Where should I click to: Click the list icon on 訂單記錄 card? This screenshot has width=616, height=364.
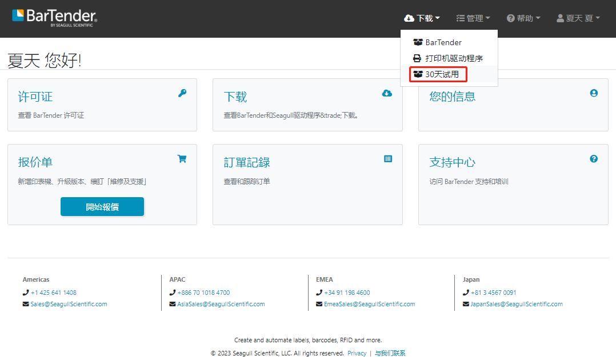(x=388, y=159)
